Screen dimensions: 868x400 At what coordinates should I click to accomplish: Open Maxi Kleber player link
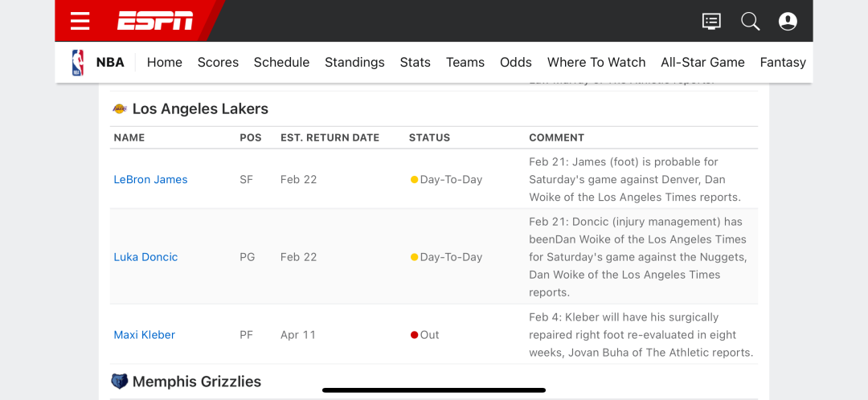[145, 335]
